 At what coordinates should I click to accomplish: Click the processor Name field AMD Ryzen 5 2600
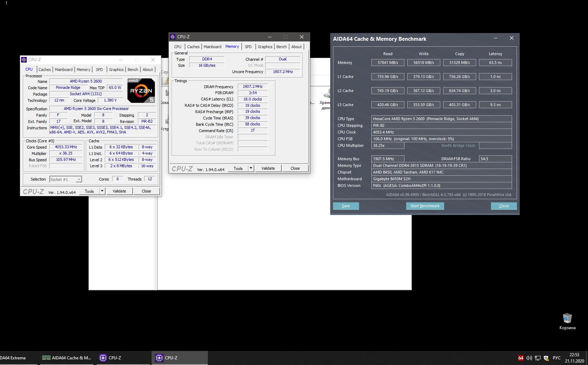click(x=86, y=81)
